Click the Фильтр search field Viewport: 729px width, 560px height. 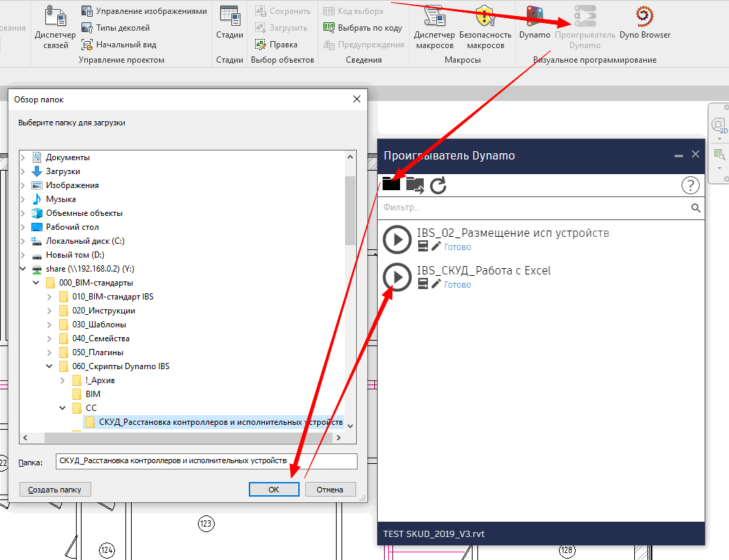pos(535,208)
